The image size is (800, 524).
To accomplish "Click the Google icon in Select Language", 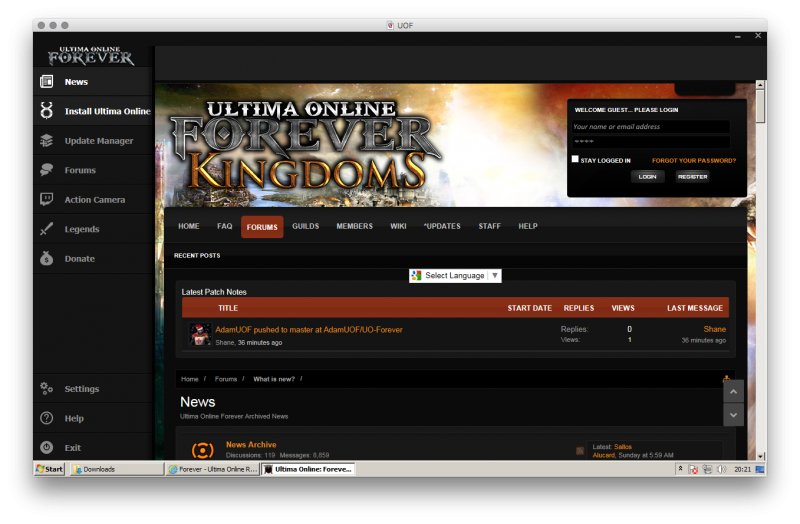I will point(417,276).
